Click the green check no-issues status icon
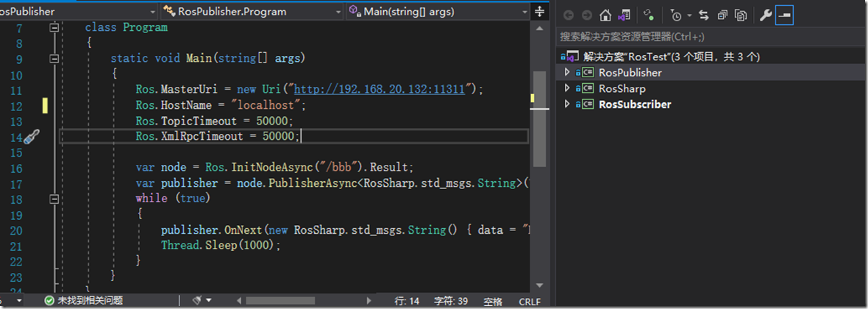Image resolution: width=868 pixels, height=309 pixels. pyautogui.click(x=50, y=301)
